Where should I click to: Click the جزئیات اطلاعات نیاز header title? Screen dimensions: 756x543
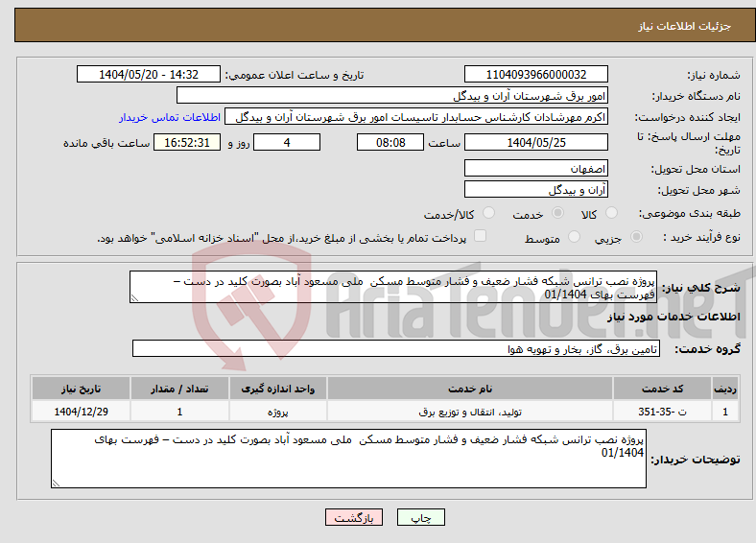coord(685,26)
